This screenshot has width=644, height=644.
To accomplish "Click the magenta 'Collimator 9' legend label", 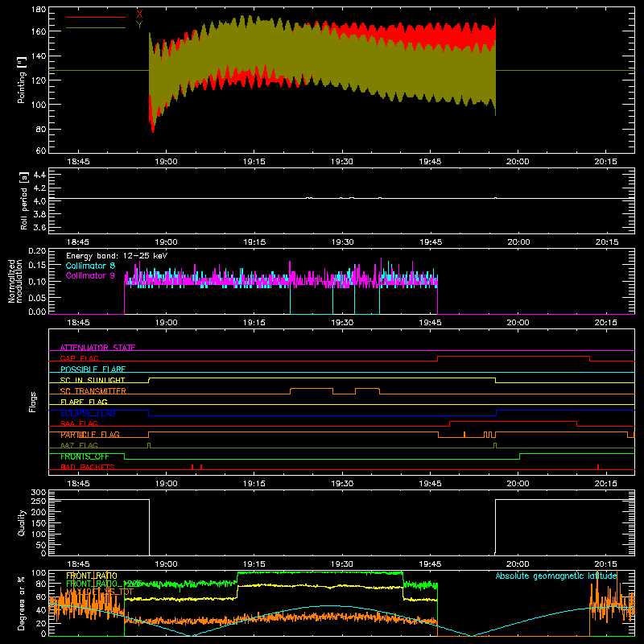I will [90, 275].
